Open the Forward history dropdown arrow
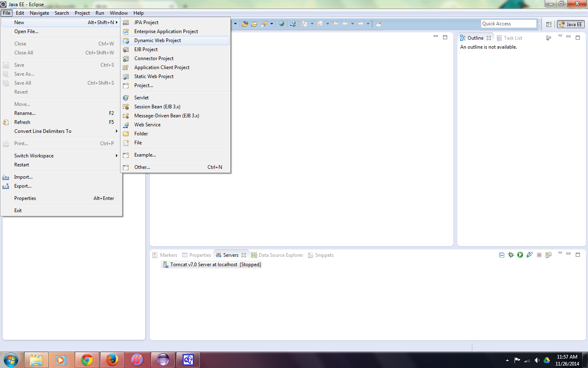The height and width of the screenshot is (368, 588). (368, 24)
